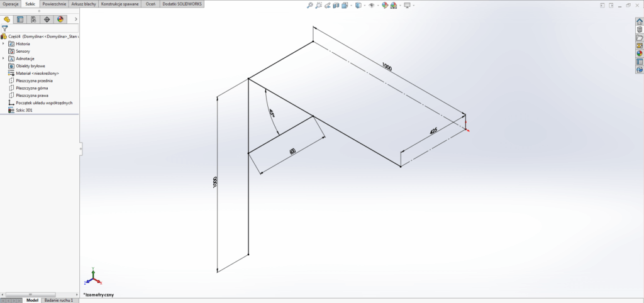Click the Hide/Show Items eye icon
The image size is (644, 303).
(371, 5)
